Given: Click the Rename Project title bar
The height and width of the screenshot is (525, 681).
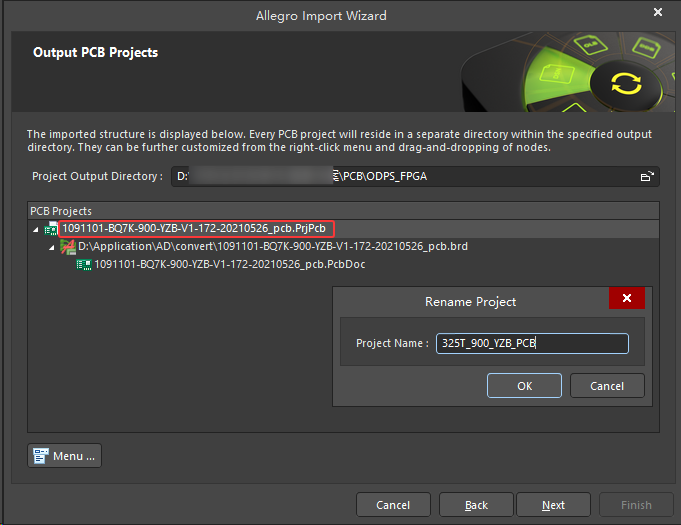Looking at the screenshot, I should click(x=471, y=301).
